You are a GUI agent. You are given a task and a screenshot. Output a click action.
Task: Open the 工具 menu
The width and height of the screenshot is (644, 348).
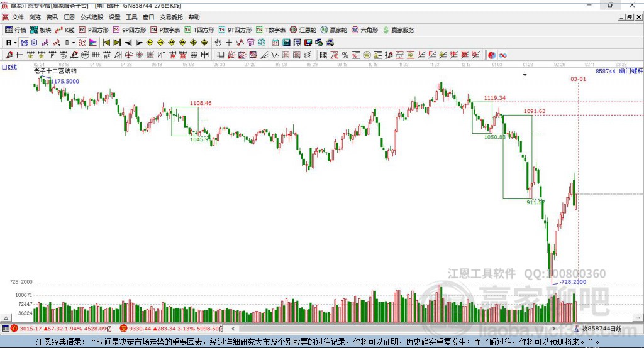click(x=131, y=17)
